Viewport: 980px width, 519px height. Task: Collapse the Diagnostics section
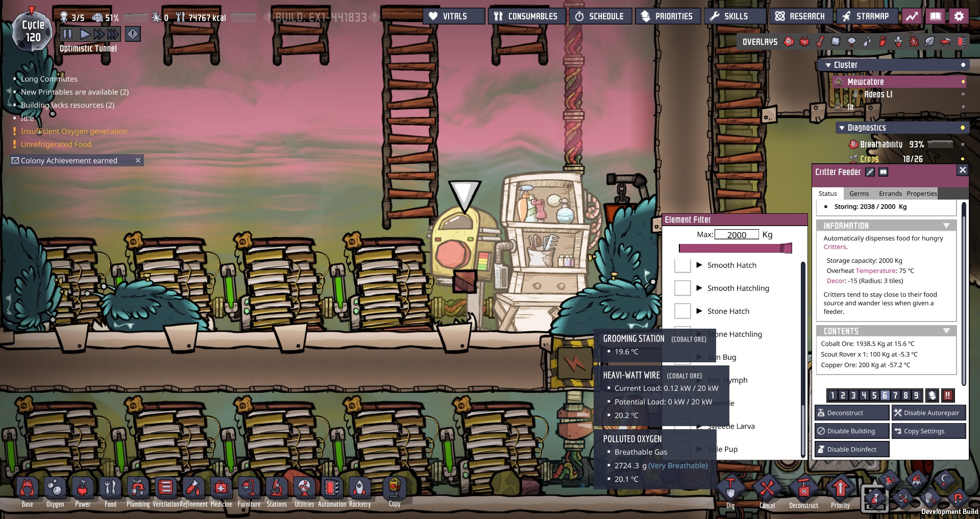842,128
